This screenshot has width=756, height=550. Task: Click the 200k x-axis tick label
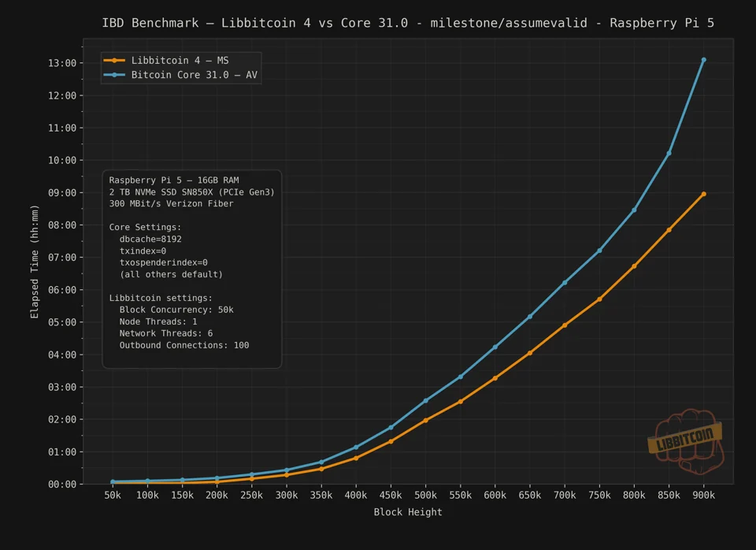pyautogui.click(x=217, y=496)
